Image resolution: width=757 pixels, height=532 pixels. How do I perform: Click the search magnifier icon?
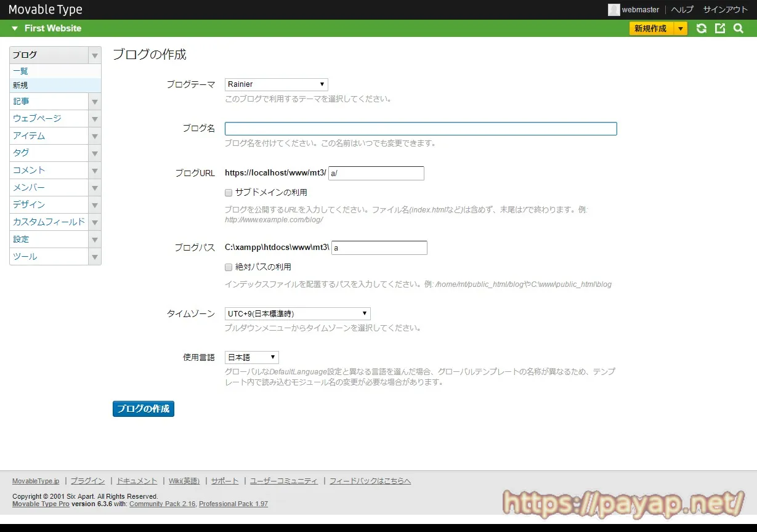tap(739, 28)
